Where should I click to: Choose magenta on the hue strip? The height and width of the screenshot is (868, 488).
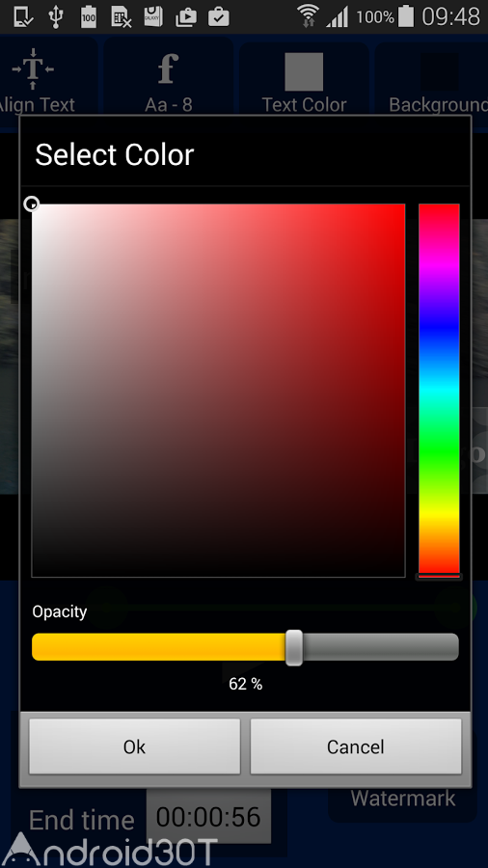click(x=439, y=266)
